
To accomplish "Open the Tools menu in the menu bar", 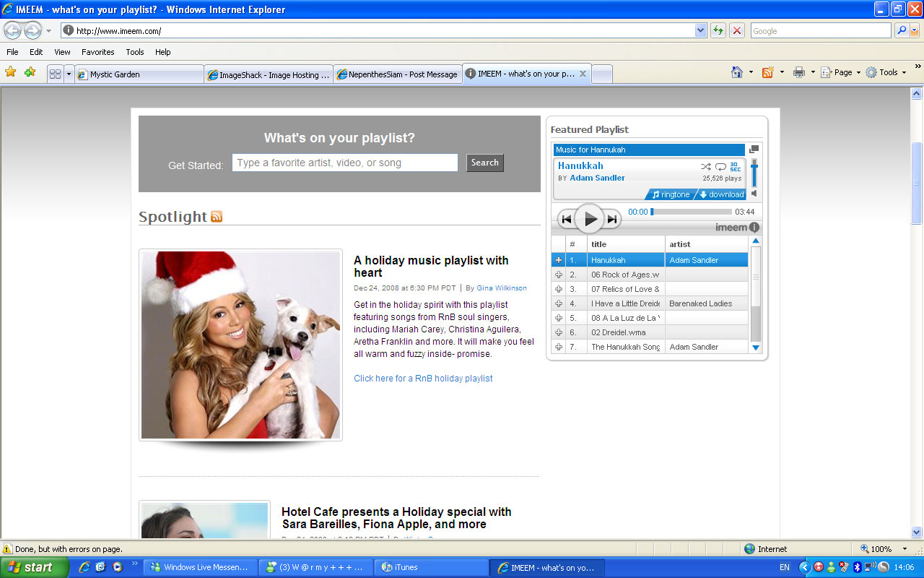I will (x=135, y=52).
